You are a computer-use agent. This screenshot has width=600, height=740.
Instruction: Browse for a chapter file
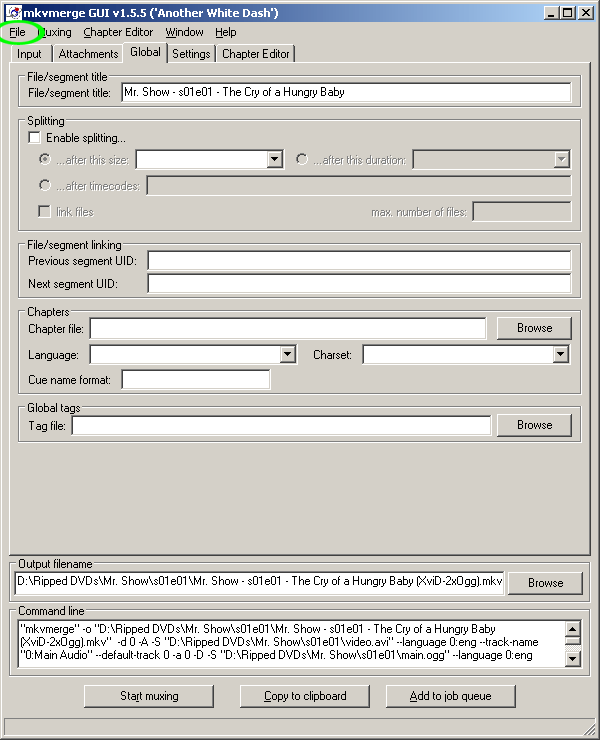pyautogui.click(x=534, y=328)
